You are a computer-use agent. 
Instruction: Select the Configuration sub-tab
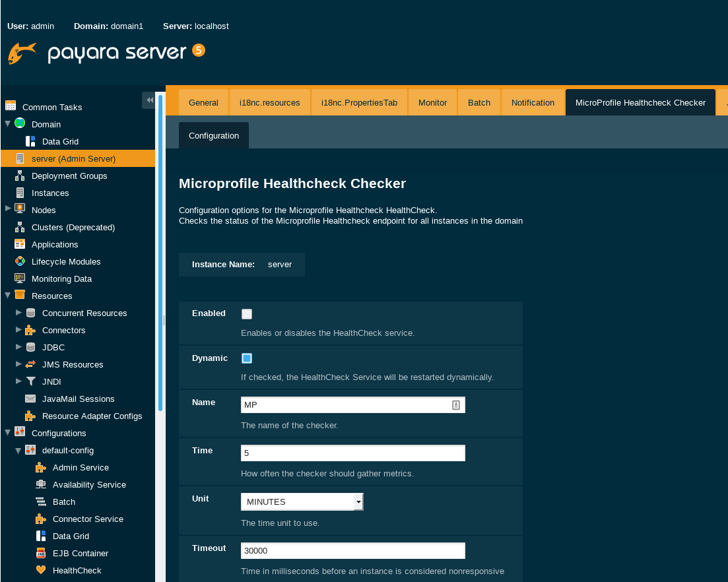(x=214, y=135)
